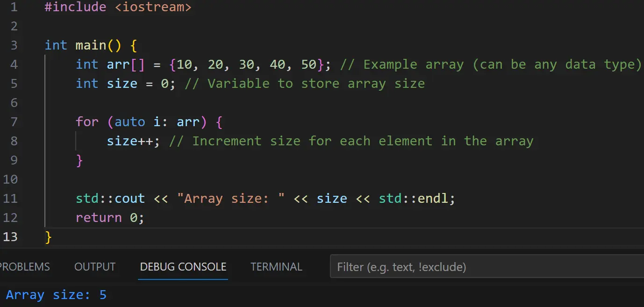Click line number 1 in the gutter
Image resolution: width=644 pixels, height=307 pixels.
pyautogui.click(x=14, y=7)
